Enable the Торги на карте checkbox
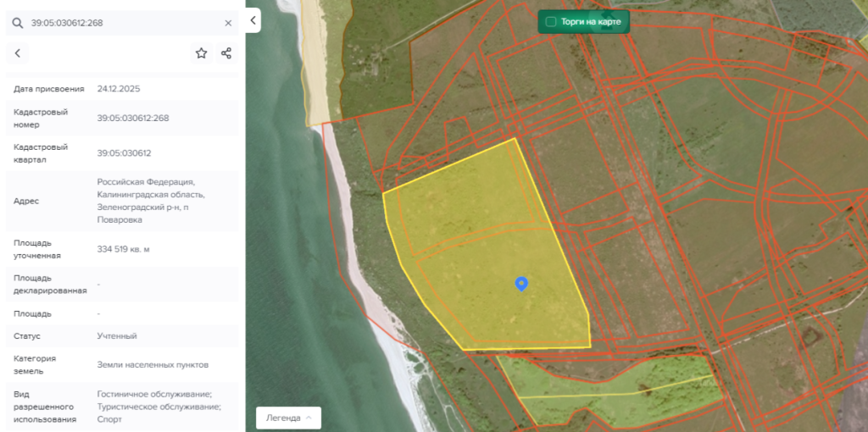 click(551, 21)
